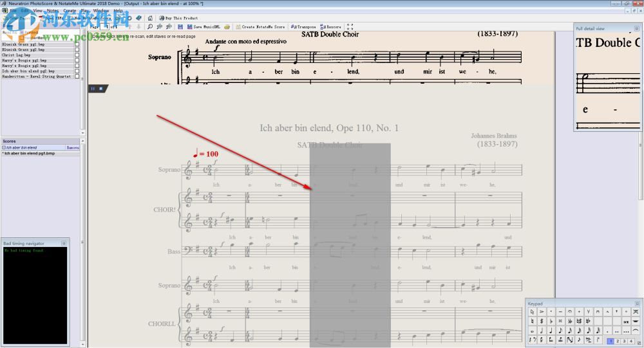Collapse the Full detail view panel
This screenshot has width=644, height=348.
pos(637,28)
